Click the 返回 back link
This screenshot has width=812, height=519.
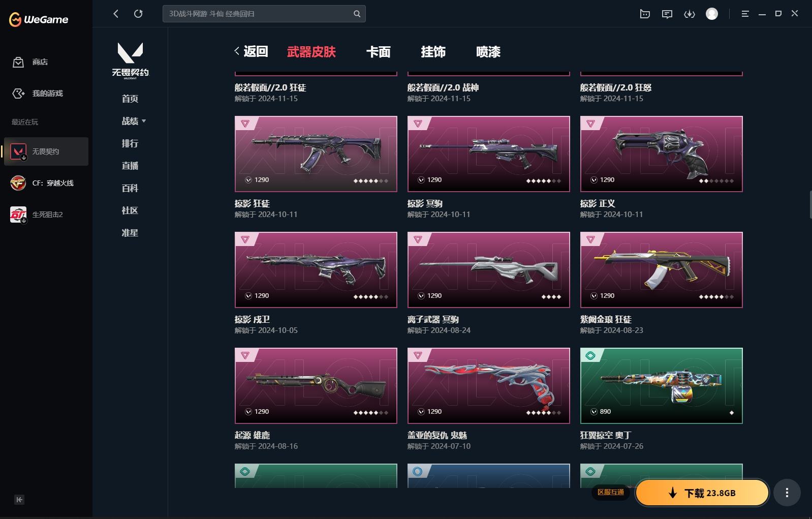click(x=251, y=51)
